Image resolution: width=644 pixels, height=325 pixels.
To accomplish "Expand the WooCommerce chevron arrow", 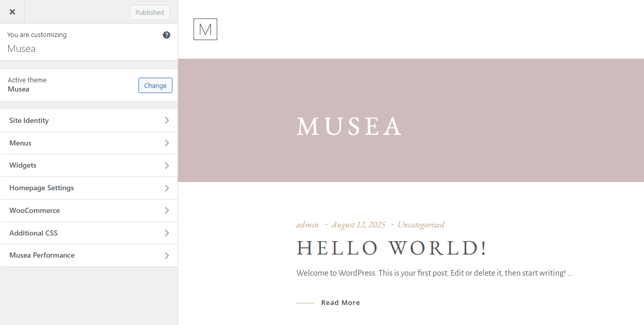I will pos(167,210).
